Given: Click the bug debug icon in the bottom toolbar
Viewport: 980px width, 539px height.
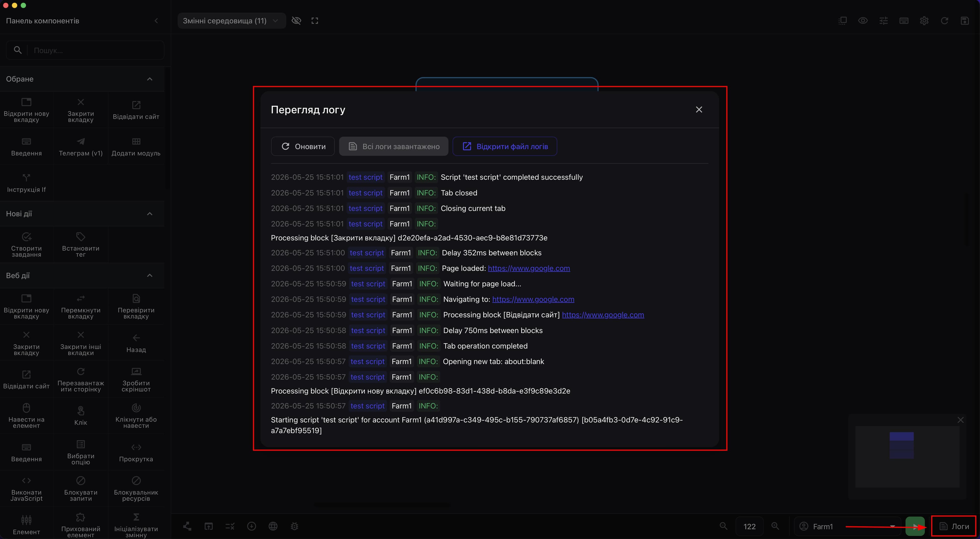Looking at the screenshot, I should click(295, 527).
